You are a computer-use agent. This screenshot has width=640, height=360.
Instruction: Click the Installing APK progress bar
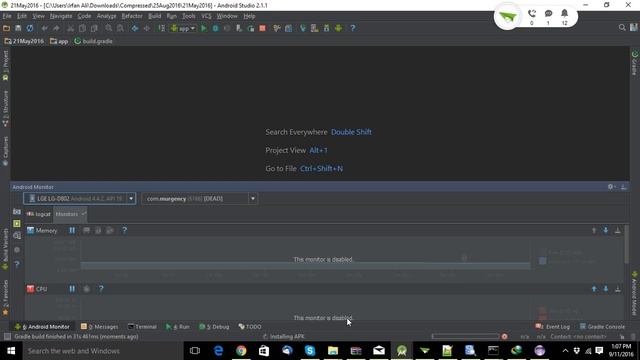coord(465,337)
